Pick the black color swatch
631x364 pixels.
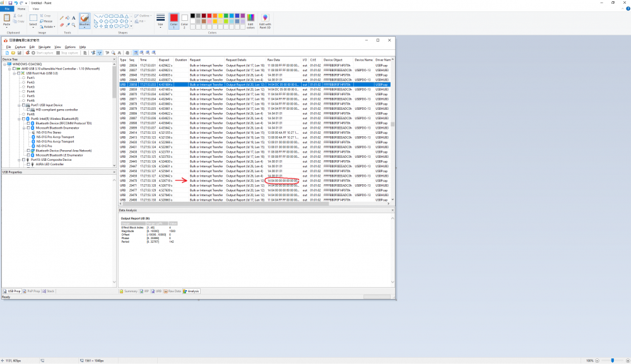point(193,16)
